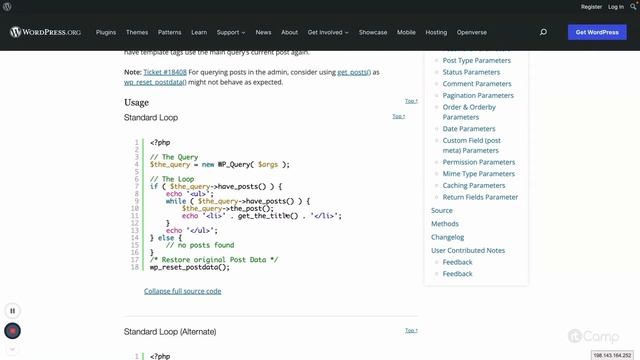This screenshot has height=360, width=640.
Task: Jump to Post Type Parameters section
Action: [x=476, y=60]
